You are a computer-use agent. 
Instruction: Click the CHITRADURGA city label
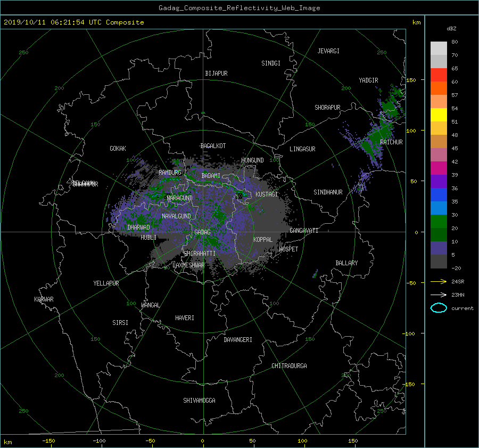pos(289,366)
